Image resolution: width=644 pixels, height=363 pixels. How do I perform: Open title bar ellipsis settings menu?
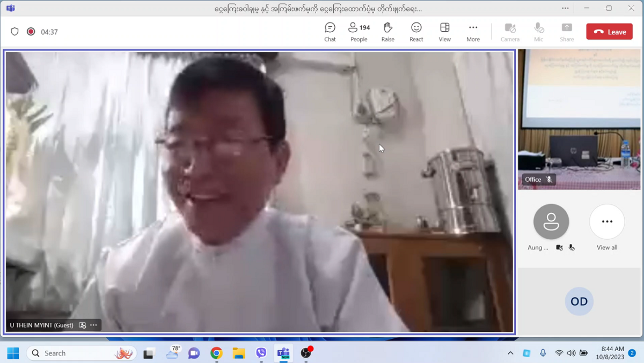[565, 9]
